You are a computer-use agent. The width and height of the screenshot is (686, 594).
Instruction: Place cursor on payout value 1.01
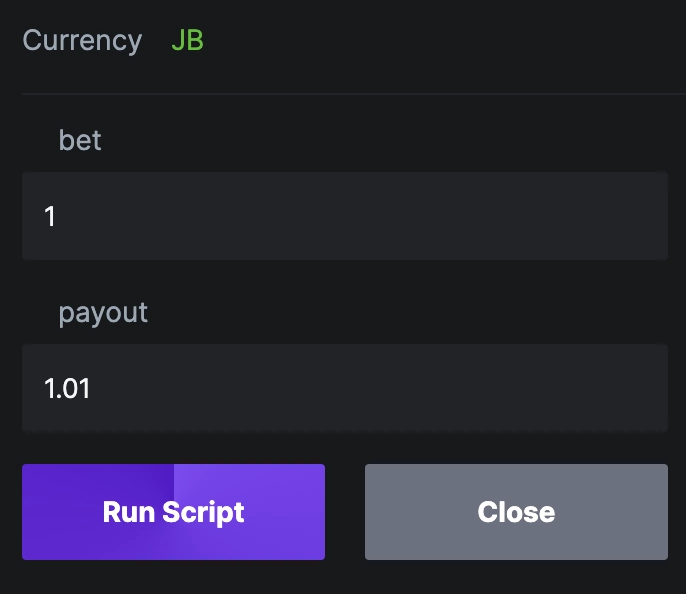click(x=67, y=388)
